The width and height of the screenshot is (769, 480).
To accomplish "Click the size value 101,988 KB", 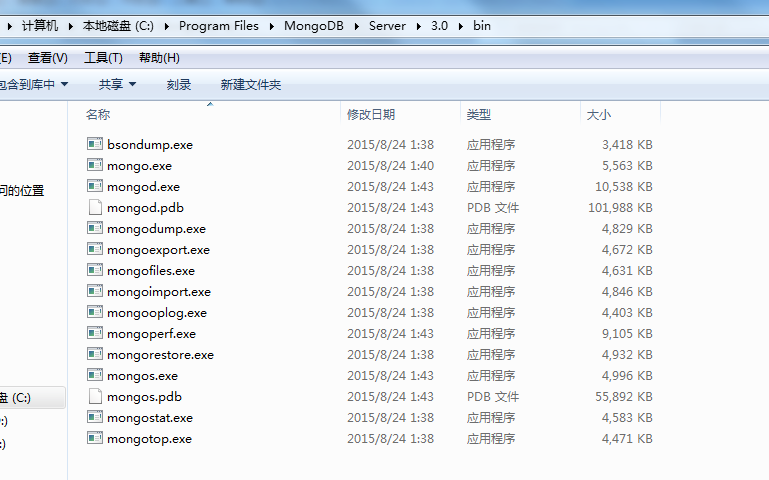I will 620,208.
